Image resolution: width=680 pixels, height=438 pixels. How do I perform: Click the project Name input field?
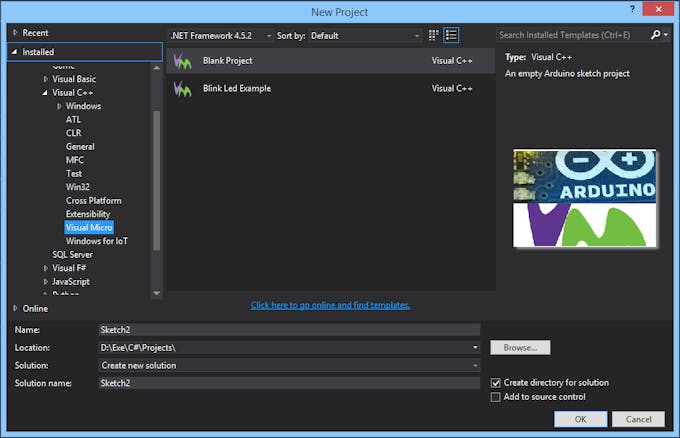[x=289, y=329]
